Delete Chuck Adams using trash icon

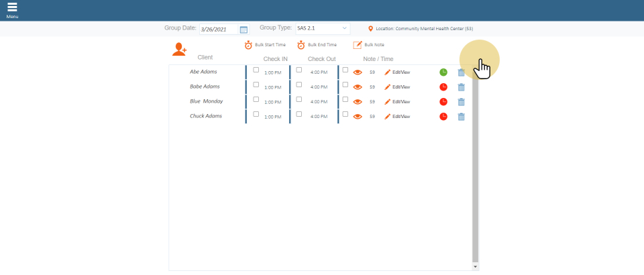(461, 117)
